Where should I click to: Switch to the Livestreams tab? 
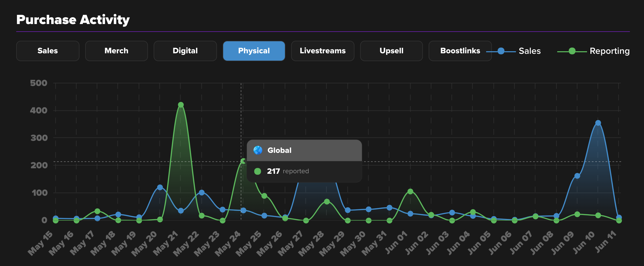(x=323, y=51)
